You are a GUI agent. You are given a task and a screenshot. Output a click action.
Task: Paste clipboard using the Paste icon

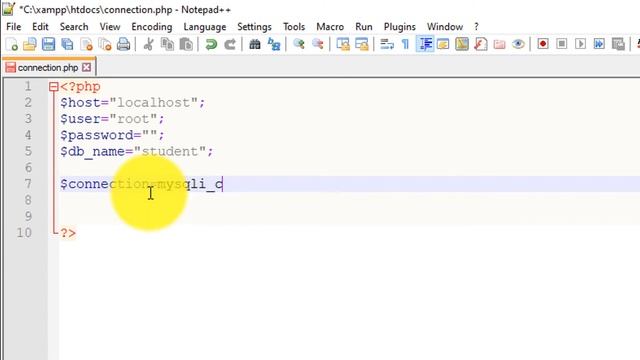pyautogui.click(x=186, y=44)
